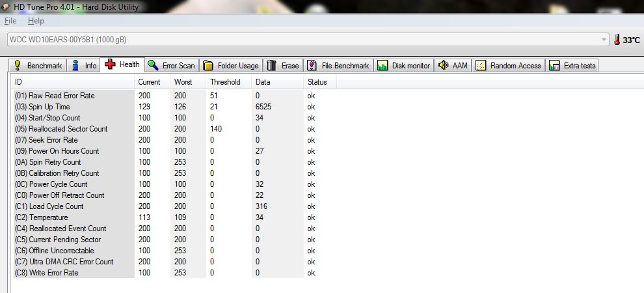The height and width of the screenshot is (293, 644).
Task: Click the 33°C temperature reading
Action: pyautogui.click(x=631, y=40)
